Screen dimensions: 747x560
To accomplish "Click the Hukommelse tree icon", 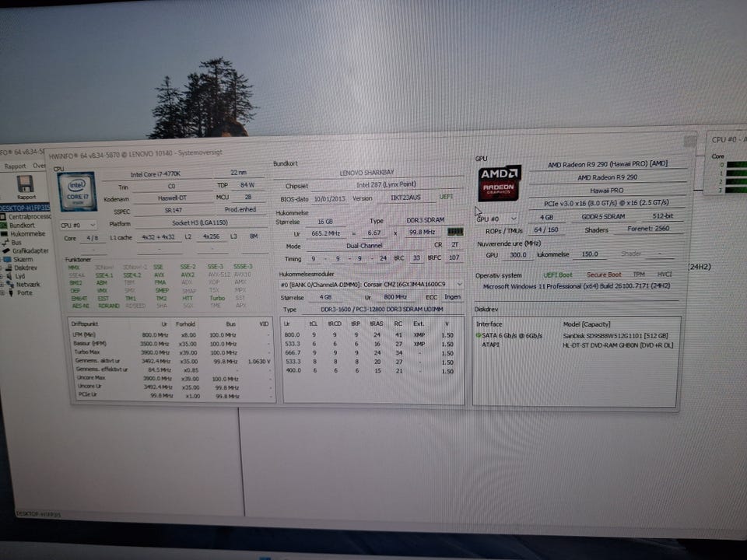I will tap(5, 234).
